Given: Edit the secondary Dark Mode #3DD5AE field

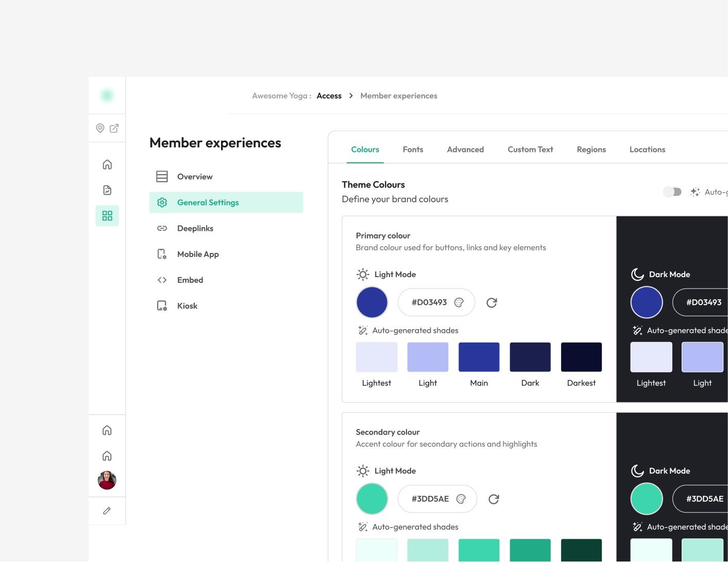Looking at the screenshot, I should pos(701,499).
